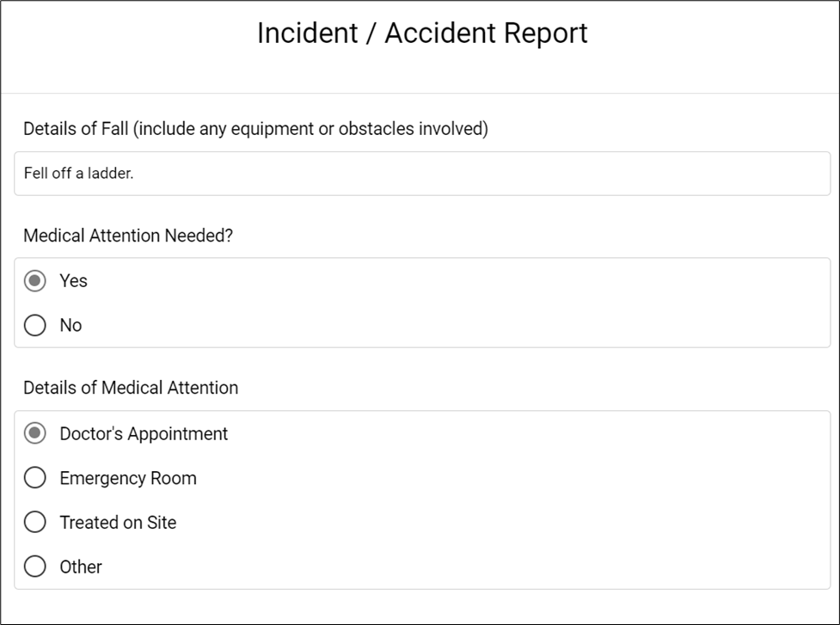Select the Doctor's Appointment radio circle

point(35,433)
